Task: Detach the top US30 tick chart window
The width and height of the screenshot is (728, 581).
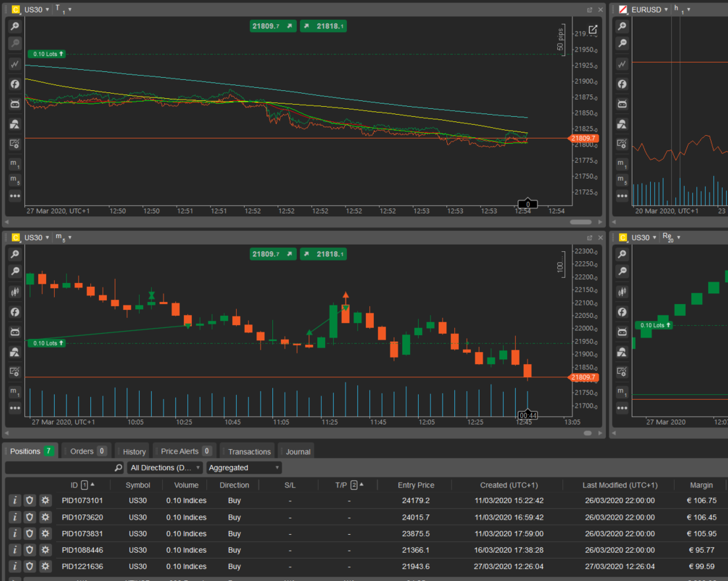Action: [590, 10]
